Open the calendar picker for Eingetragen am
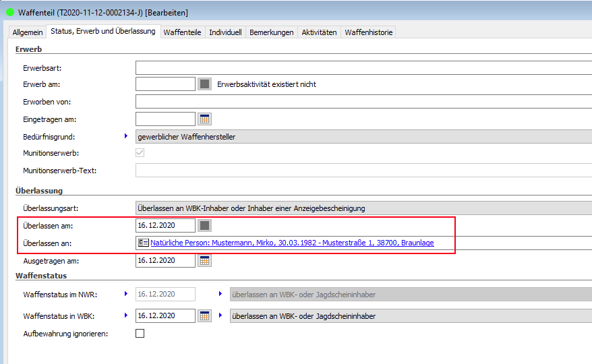Viewport: 592px width, 364px height. click(x=205, y=119)
